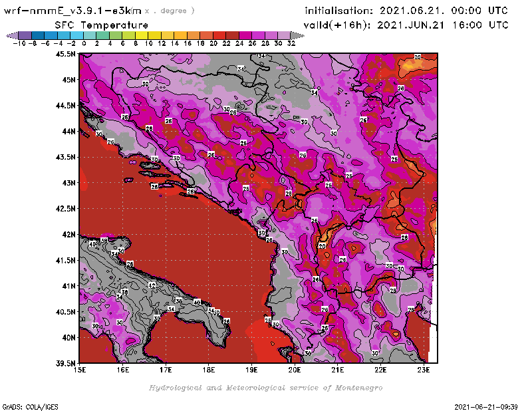
Task: Click the legend tick label 32
Action: (291, 43)
